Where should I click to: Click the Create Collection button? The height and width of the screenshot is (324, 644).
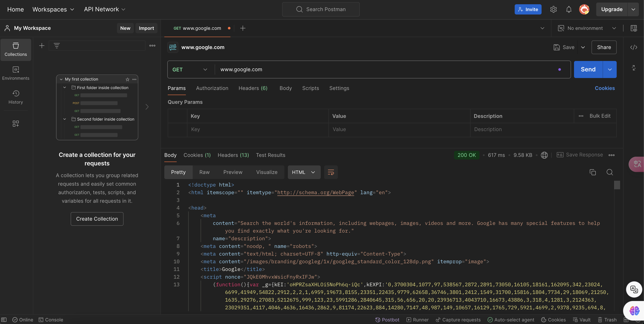(x=97, y=219)
